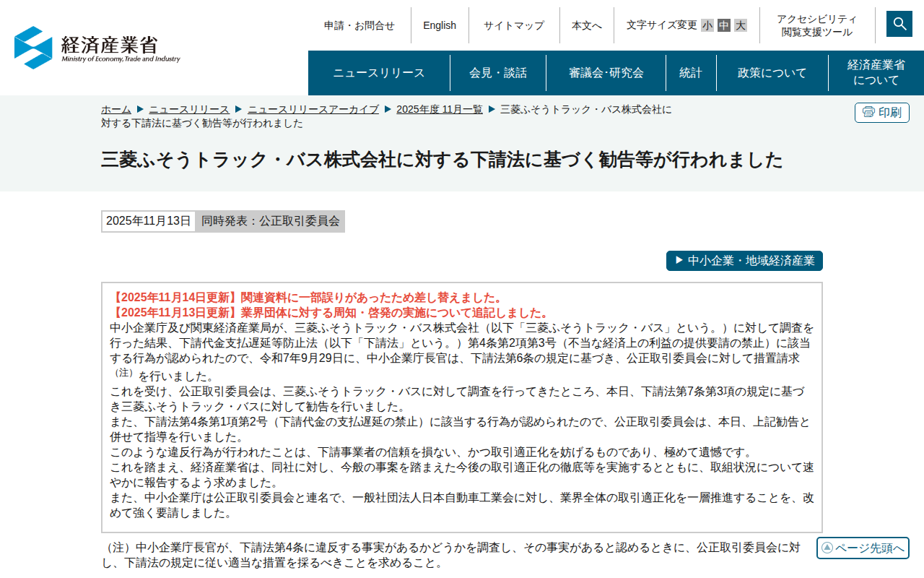
Task: Click 同時発表：公正取引委員会 label
Action: click(x=271, y=221)
